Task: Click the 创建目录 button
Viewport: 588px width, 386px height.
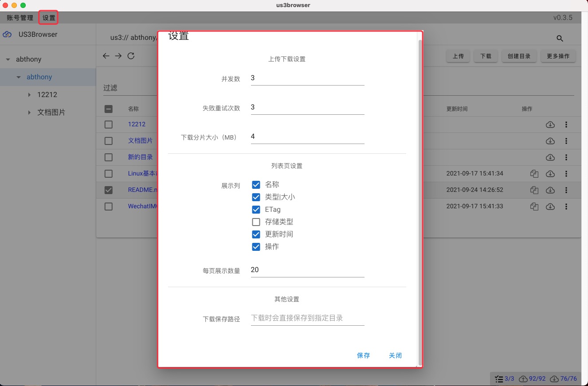Action: [519, 56]
